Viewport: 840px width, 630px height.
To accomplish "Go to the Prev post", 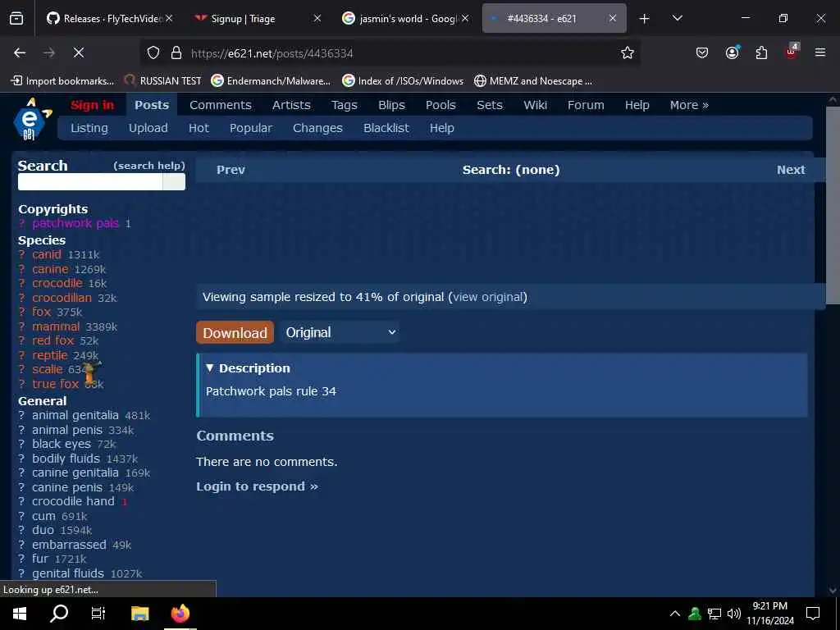I will coord(231,170).
